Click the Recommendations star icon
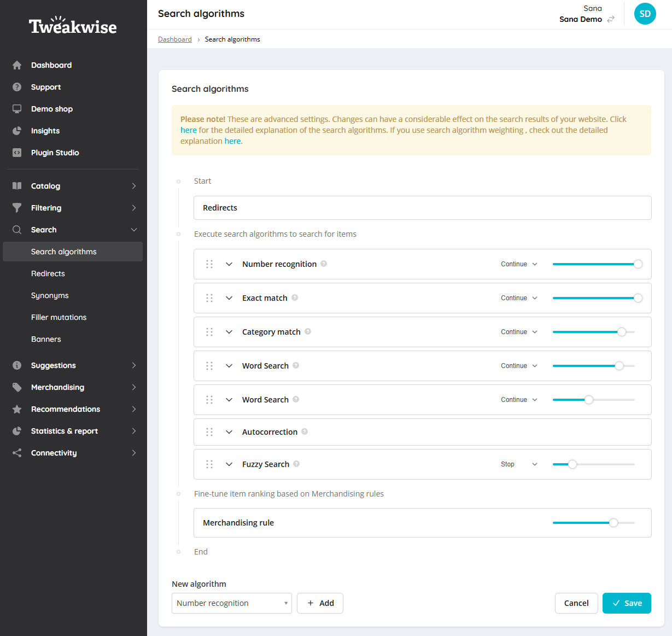The image size is (672, 636). coord(17,409)
